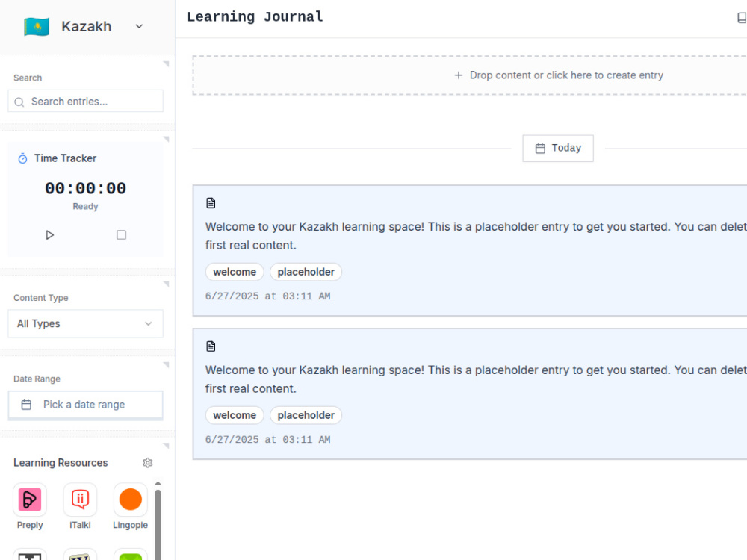Viewport: 747px width, 560px height.
Task: Open Learning Resources settings gear
Action: 148,463
